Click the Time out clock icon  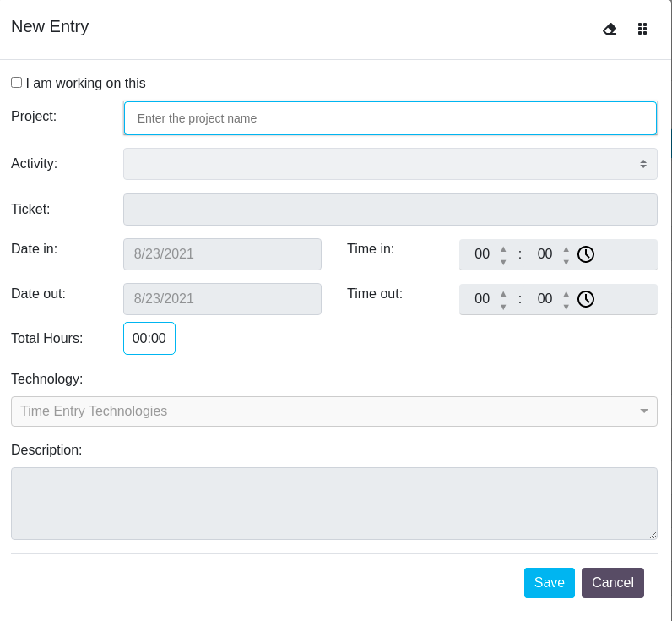(585, 299)
